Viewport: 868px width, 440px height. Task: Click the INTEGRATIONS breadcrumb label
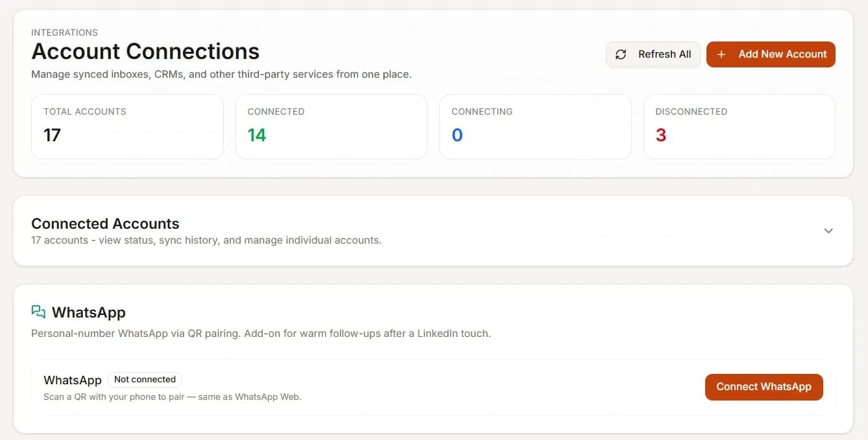click(x=64, y=32)
